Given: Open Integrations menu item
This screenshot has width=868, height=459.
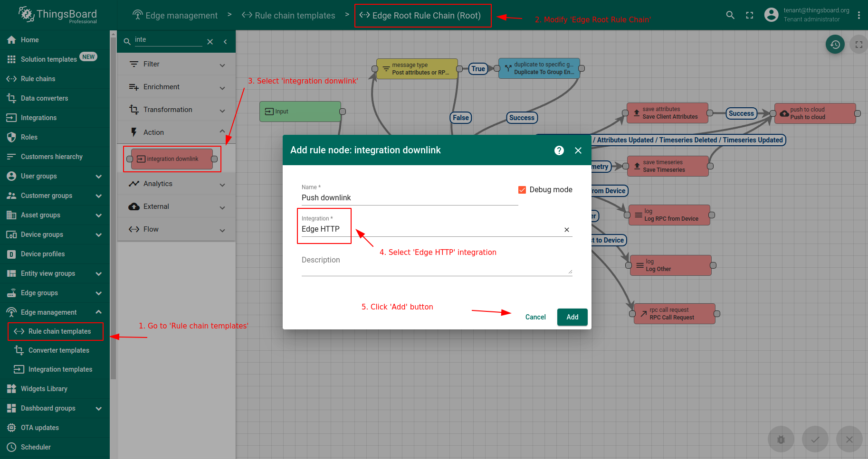Looking at the screenshot, I should [x=55, y=118].
